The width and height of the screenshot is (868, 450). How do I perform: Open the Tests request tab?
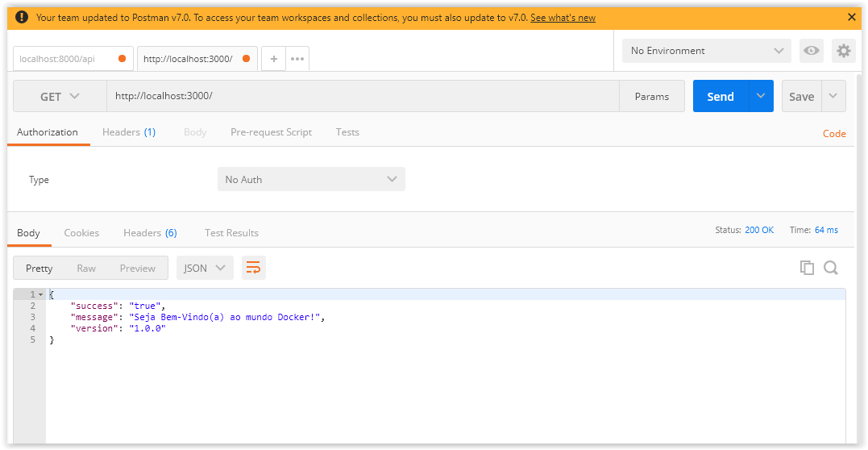347,132
